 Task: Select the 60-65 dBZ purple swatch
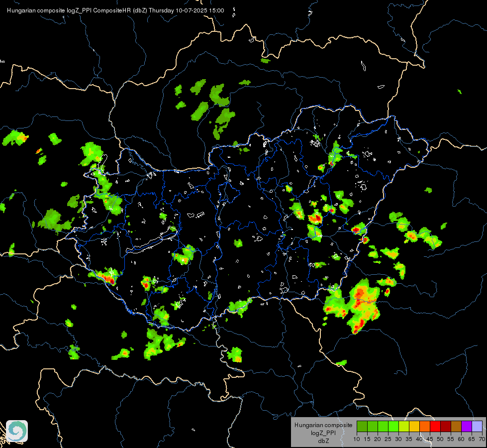[x=467, y=426]
